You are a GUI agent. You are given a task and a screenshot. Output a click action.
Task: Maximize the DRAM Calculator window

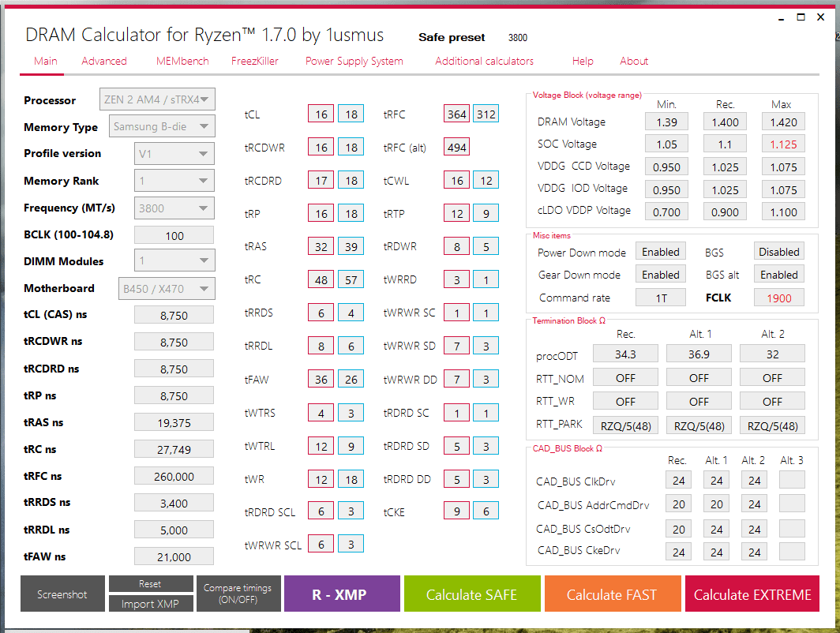tap(801, 17)
